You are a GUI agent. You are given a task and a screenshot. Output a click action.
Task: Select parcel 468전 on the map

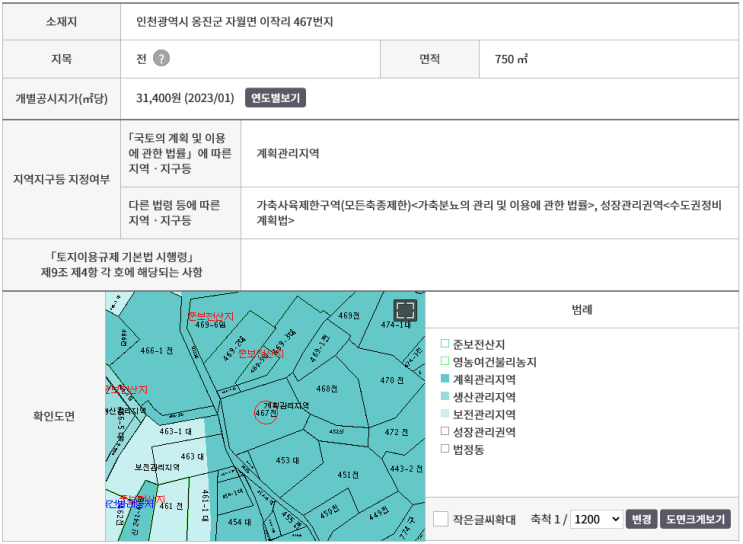click(x=326, y=389)
